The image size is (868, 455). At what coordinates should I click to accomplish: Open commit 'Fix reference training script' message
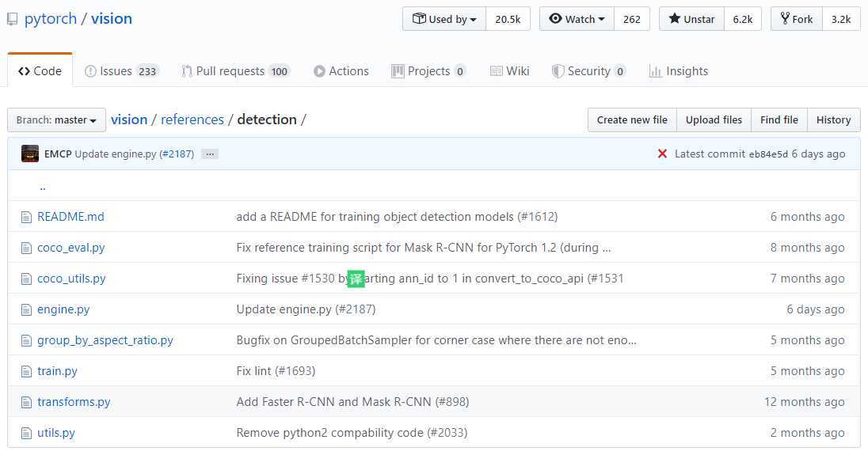tap(424, 248)
